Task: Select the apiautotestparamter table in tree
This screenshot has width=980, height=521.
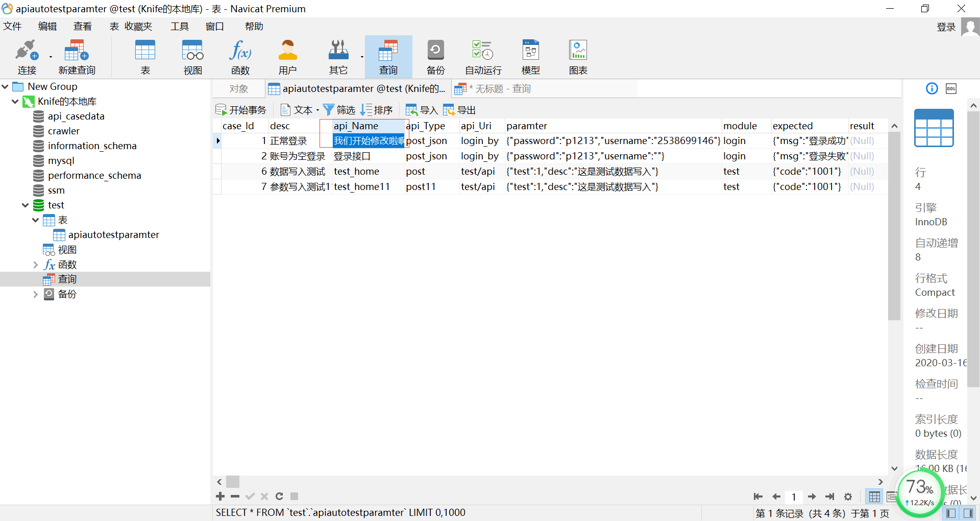Action: coord(113,234)
